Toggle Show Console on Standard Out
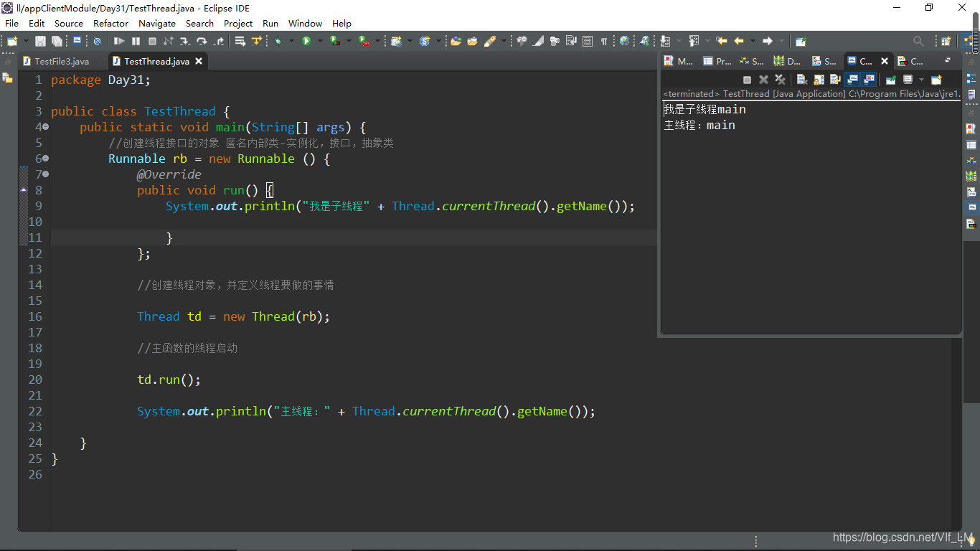The height and width of the screenshot is (551, 980). 852,80
